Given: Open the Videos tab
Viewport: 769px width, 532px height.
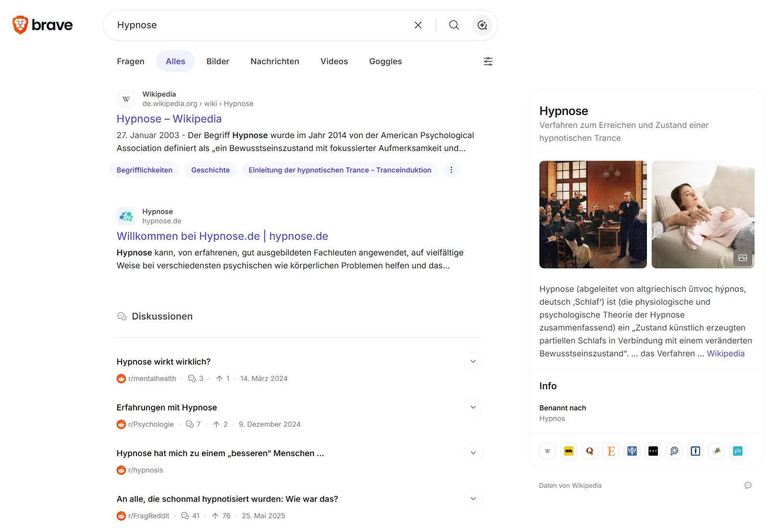Looking at the screenshot, I should click(334, 62).
